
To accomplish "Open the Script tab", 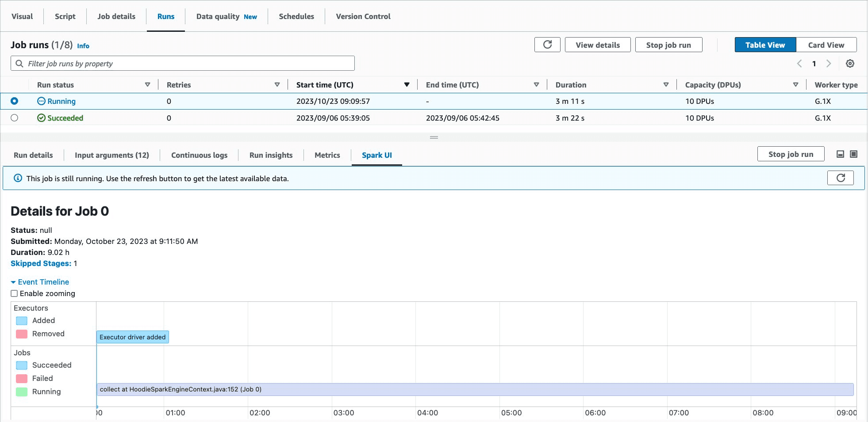I will point(65,16).
